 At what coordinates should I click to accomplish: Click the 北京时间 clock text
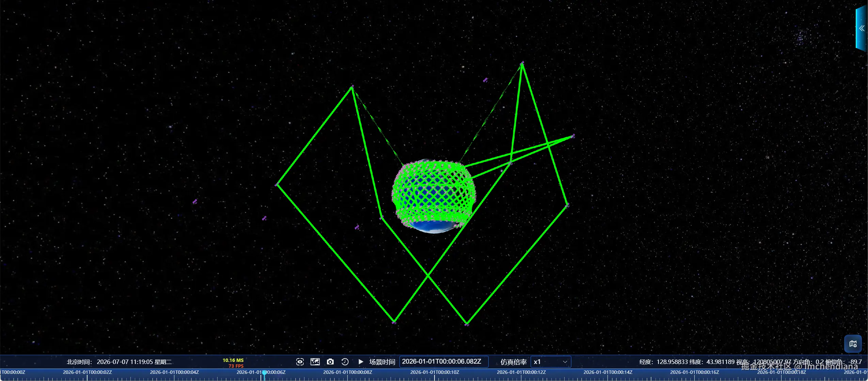tap(119, 362)
